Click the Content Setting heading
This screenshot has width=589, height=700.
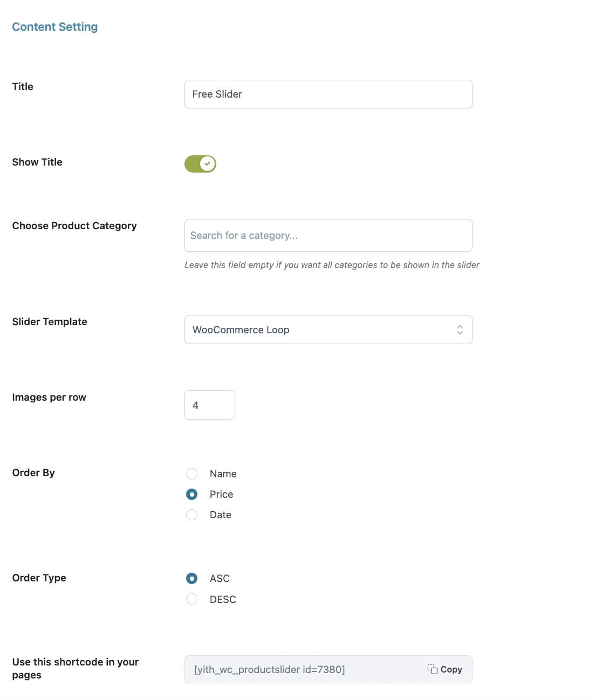coord(55,27)
